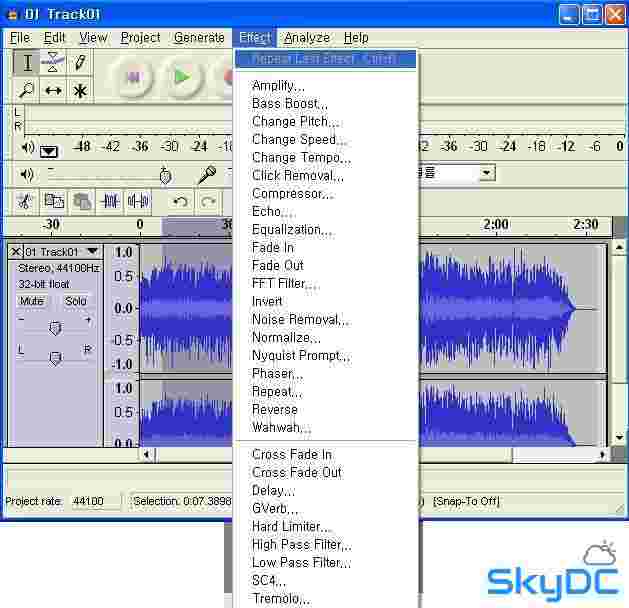Click the Pause button

click(x=134, y=77)
